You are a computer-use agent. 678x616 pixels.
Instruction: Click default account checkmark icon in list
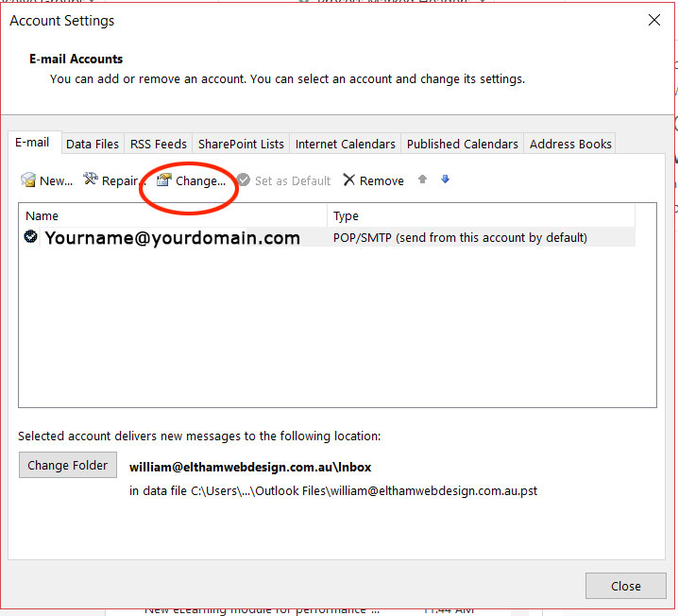(x=31, y=238)
